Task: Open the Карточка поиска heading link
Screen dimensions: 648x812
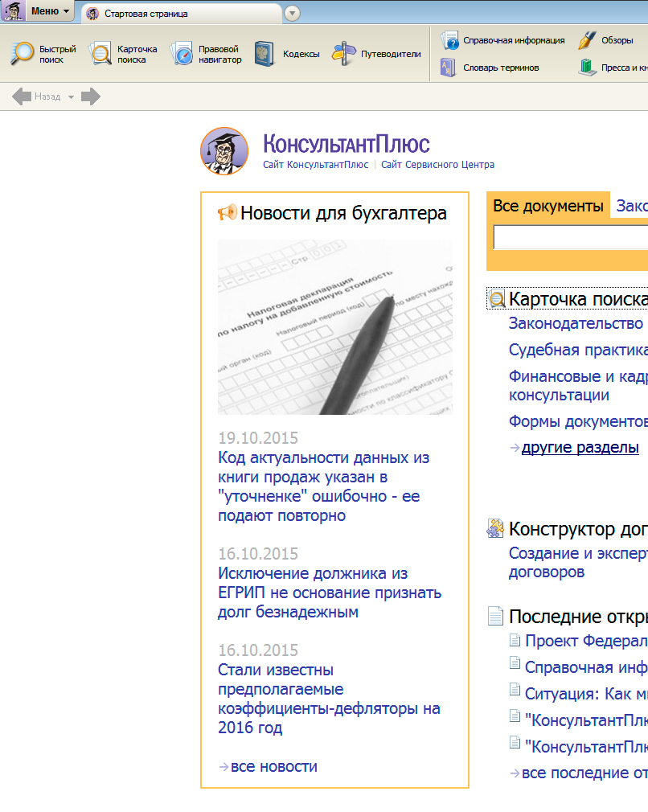Action: pyautogui.click(x=578, y=299)
